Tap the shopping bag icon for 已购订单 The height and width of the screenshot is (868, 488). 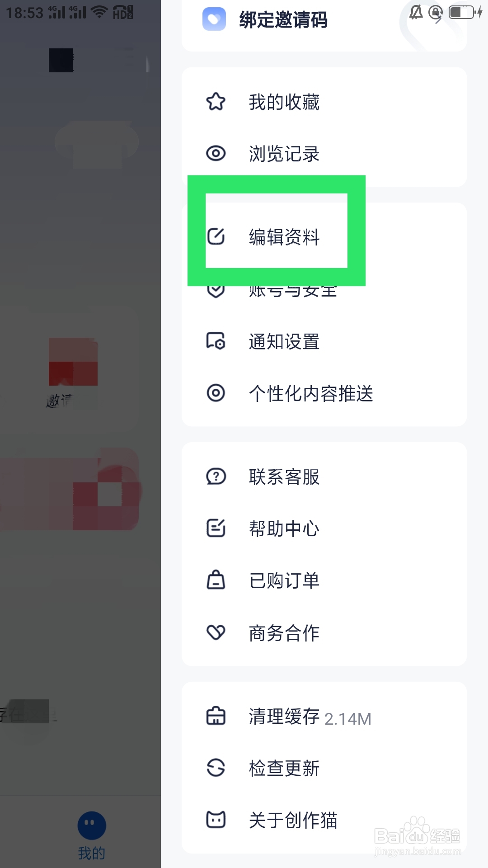click(216, 580)
